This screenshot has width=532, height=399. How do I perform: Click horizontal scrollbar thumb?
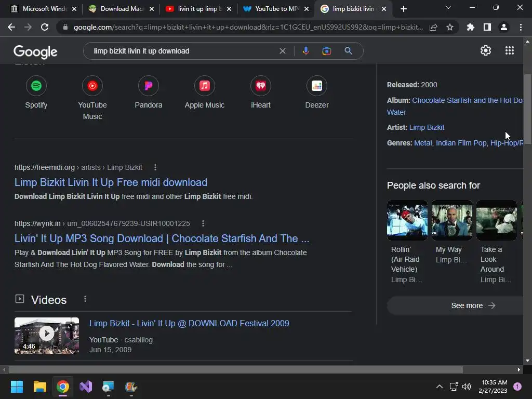(236, 369)
